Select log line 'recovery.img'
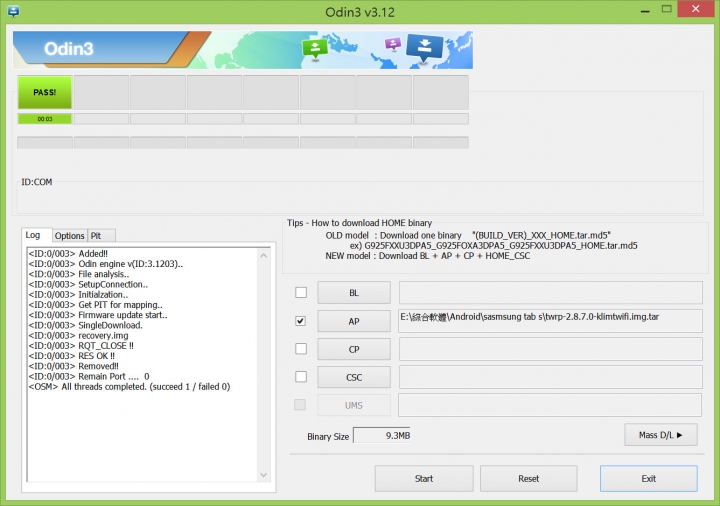The width and height of the screenshot is (720, 506). (79, 335)
